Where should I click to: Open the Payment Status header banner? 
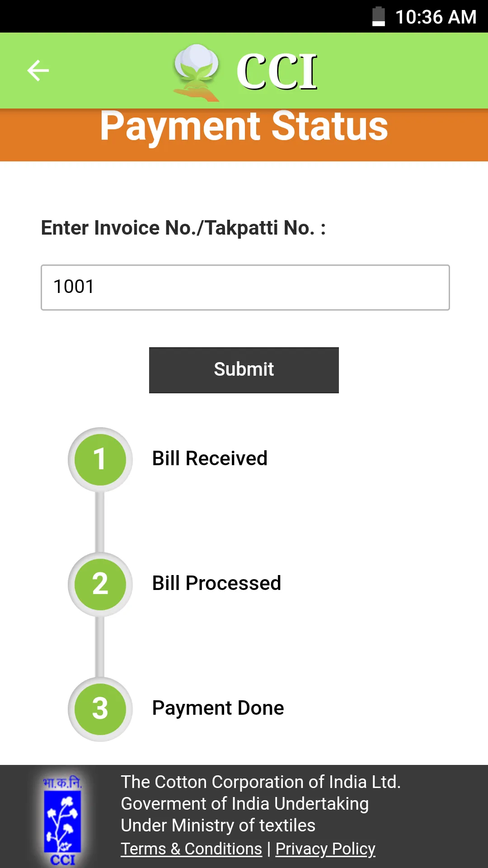click(244, 127)
